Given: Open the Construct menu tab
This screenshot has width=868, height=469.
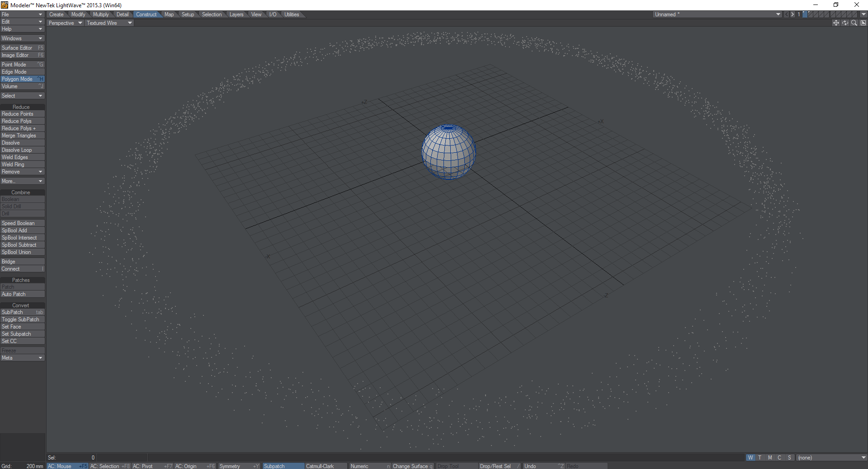Looking at the screenshot, I should pos(146,14).
